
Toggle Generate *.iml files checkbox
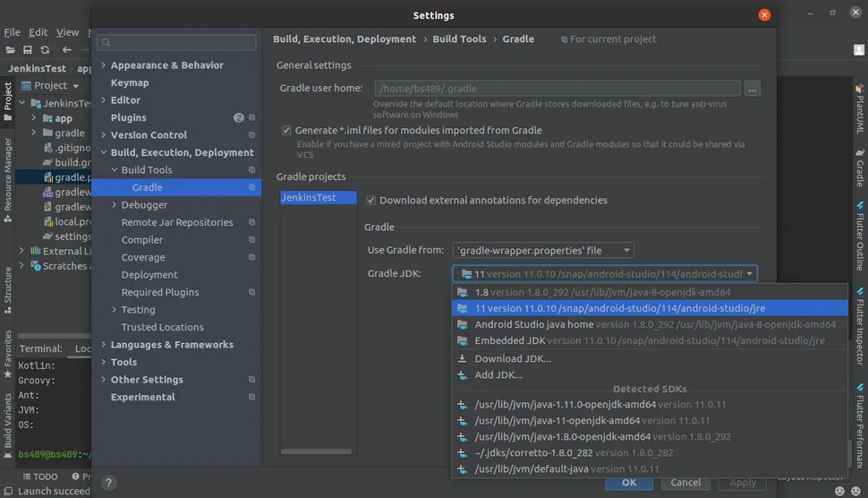click(286, 131)
